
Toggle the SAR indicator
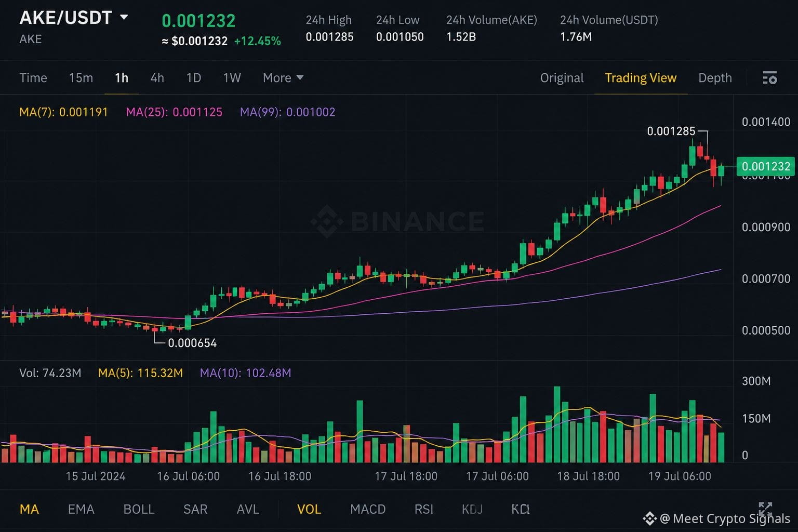pos(195,509)
